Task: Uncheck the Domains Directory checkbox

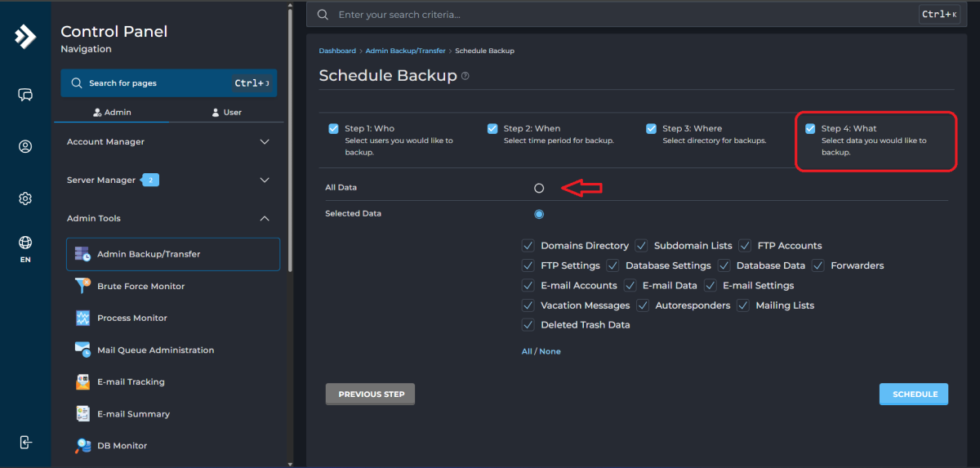Action: [528, 246]
